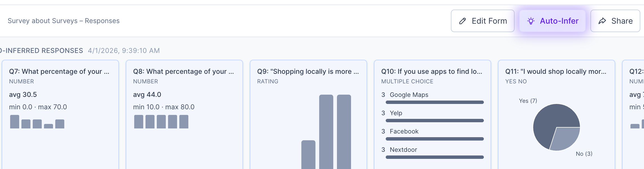This screenshot has width=644, height=169.
Task: Click the Google Maps response bar
Action: [435, 102]
